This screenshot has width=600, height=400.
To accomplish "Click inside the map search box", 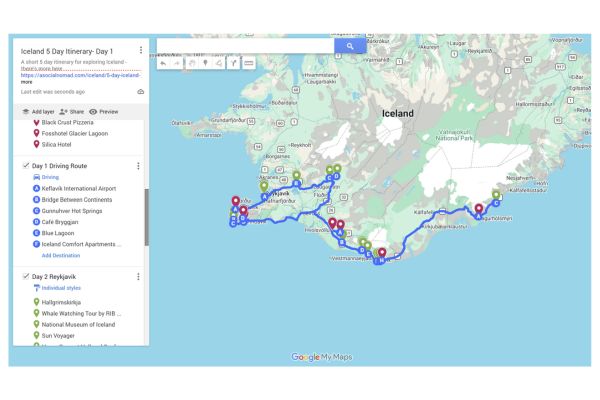I will (245, 46).
